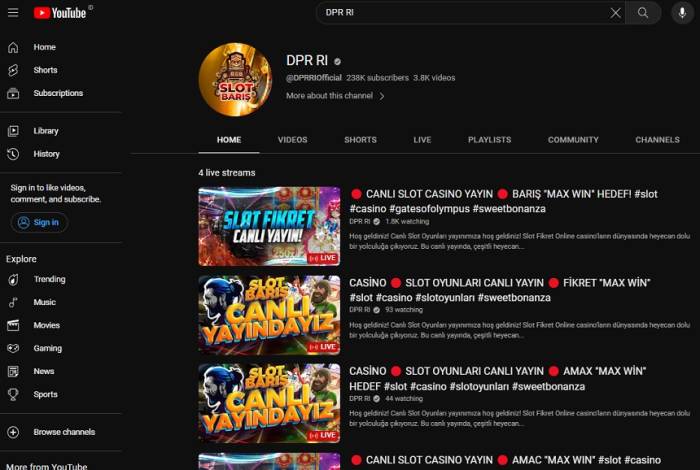This screenshot has height=470, width=700.
Task: Open Shorts label in sidebar
Action: (x=45, y=70)
